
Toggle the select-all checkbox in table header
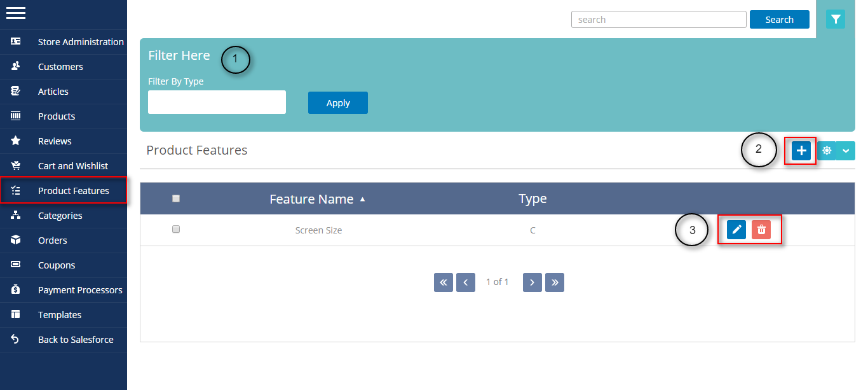(x=176, y=198)
